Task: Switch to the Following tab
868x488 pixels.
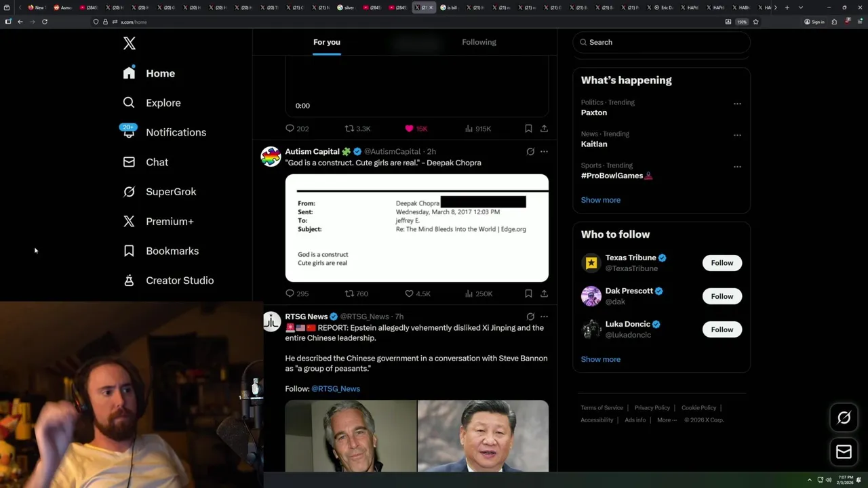Action: pyautogui.click(x=479, y=42)
